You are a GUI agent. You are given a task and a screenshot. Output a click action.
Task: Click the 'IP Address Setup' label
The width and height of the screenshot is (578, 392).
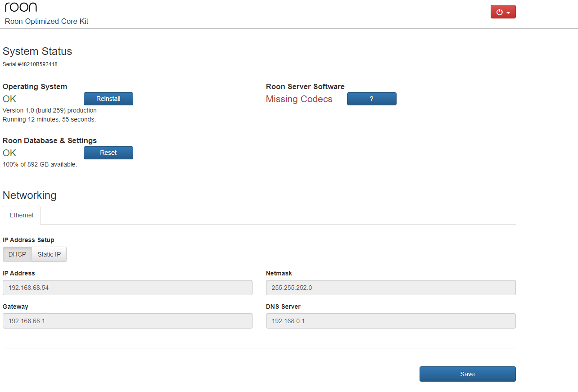[28, 240]
